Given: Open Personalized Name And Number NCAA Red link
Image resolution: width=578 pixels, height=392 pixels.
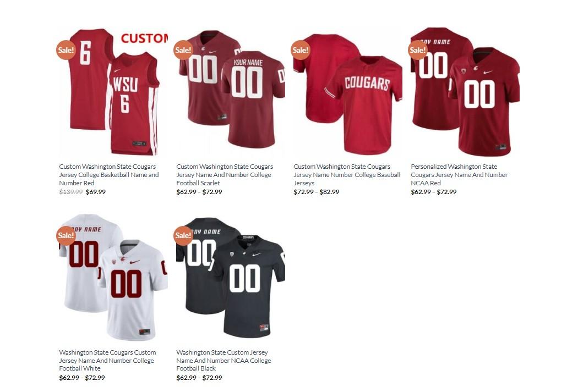Looking at the screenshot, I should (459, 175).
